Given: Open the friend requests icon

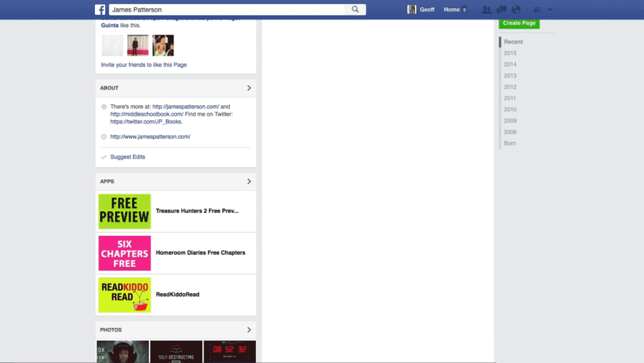Looking at the screenshot, I should tap(487, 10).
